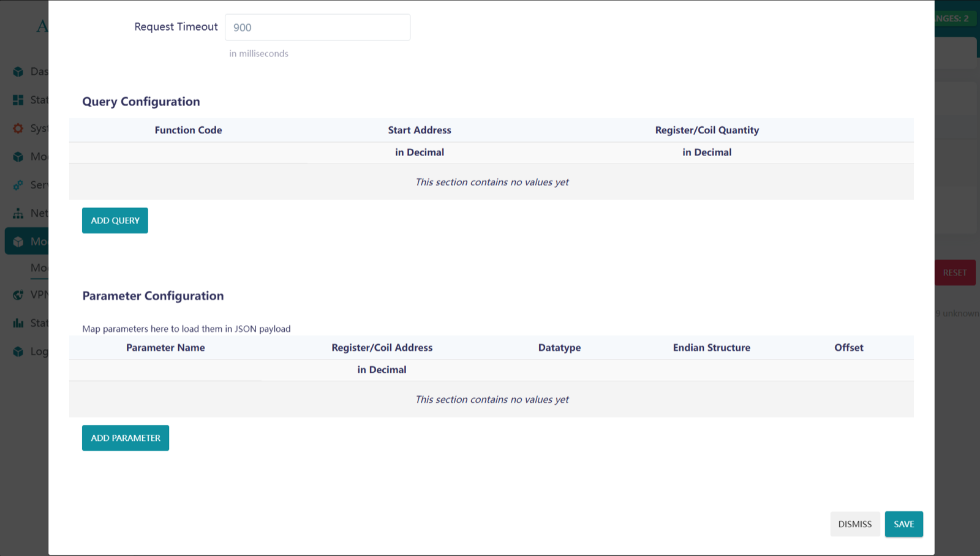The width and height of the screenshot is (980, 556).
Task: Click the Network topology icon in sidebar
Action: (18, 213)
